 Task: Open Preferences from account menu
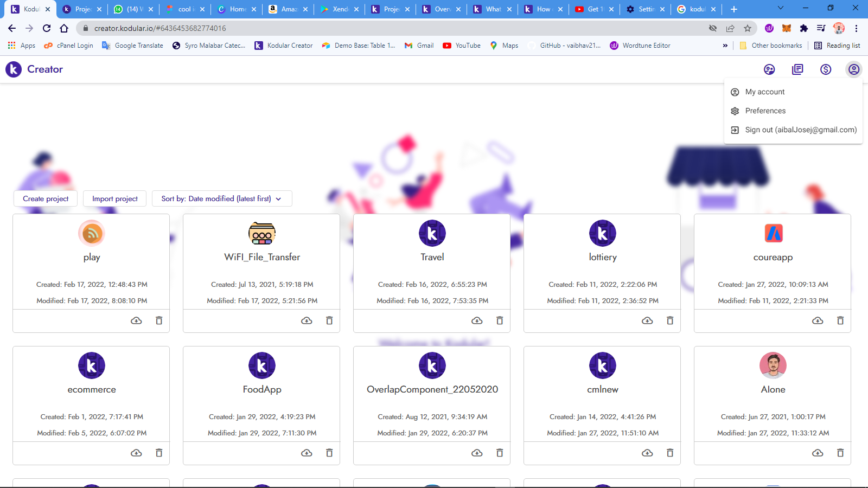793,111
